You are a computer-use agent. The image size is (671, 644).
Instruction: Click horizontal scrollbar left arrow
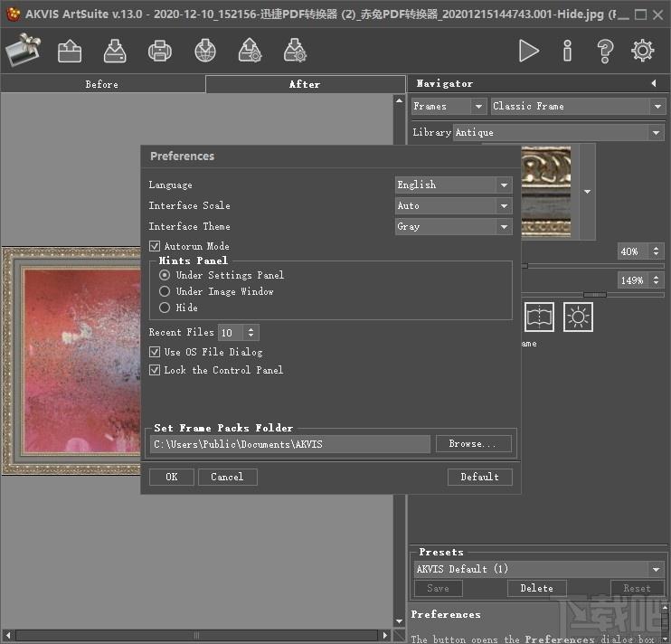tap(7, 635)
